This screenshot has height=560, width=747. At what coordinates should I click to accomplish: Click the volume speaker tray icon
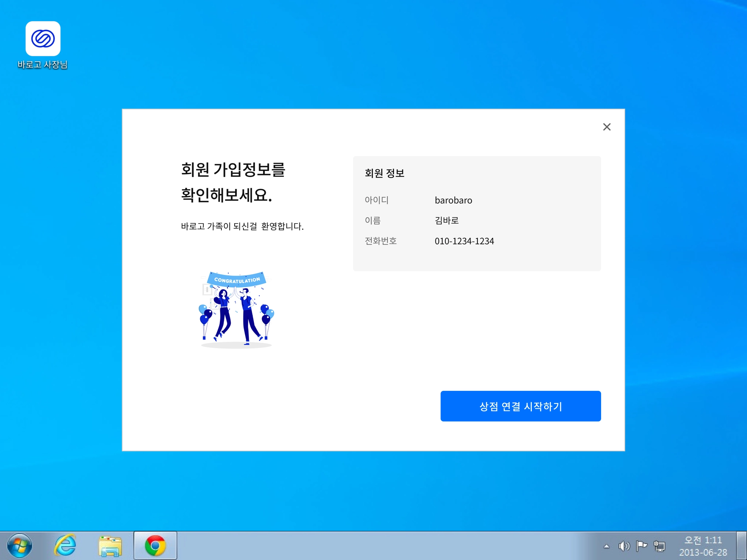624,546
